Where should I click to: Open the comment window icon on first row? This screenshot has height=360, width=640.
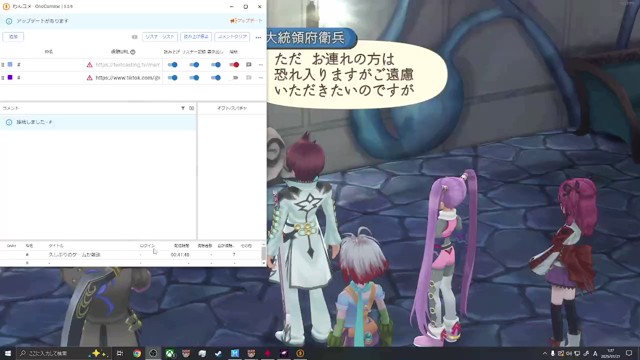(249, 64)
